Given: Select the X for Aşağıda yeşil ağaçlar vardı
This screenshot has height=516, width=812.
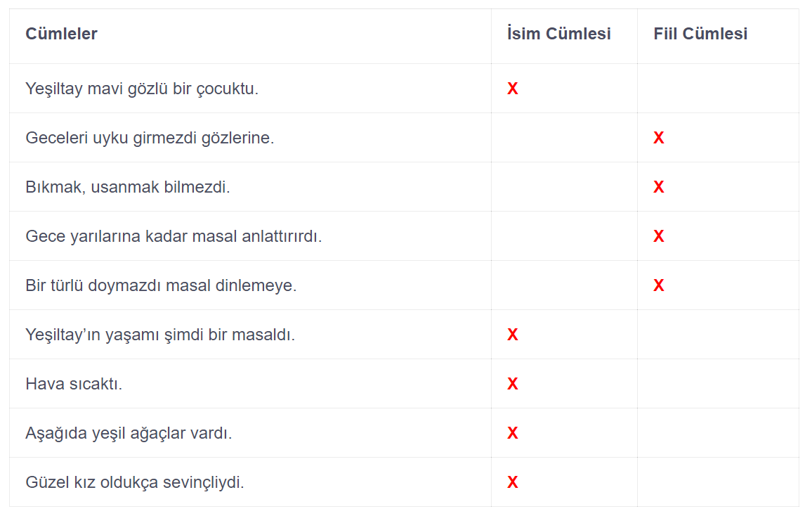Looking at the screenshot, I should (512, 433).
